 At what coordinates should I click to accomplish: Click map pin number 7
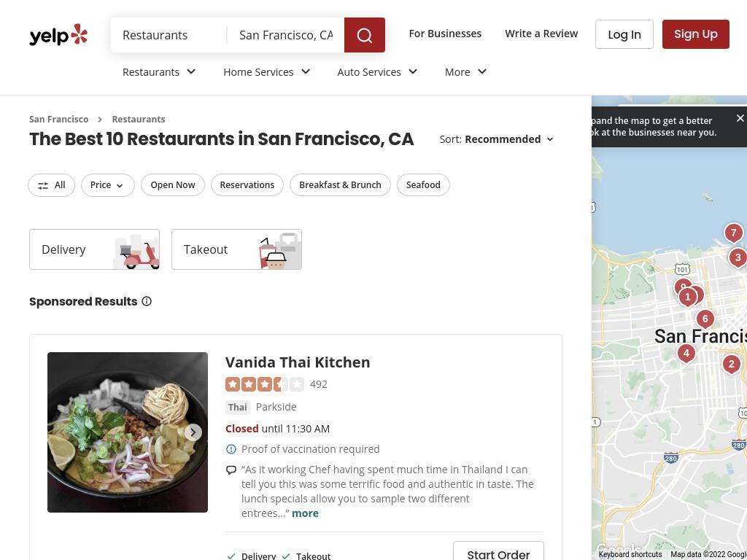[733, 233]
